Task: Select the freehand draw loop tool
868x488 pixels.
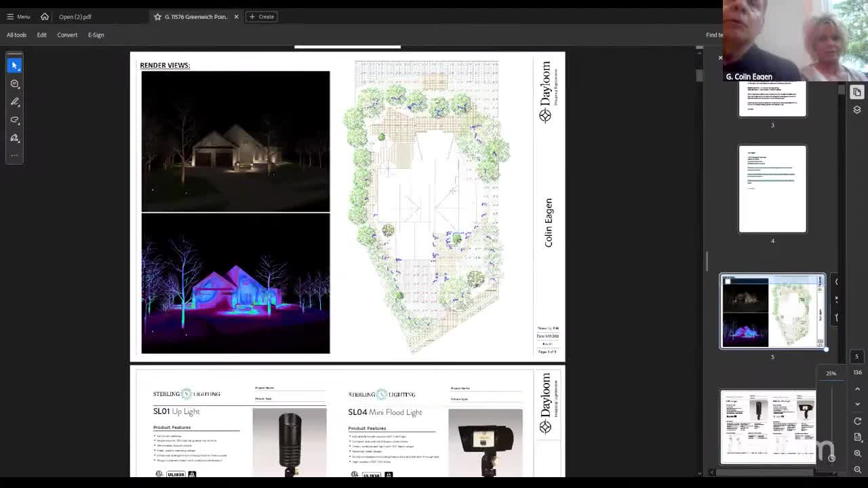Action: click(14, 120)
